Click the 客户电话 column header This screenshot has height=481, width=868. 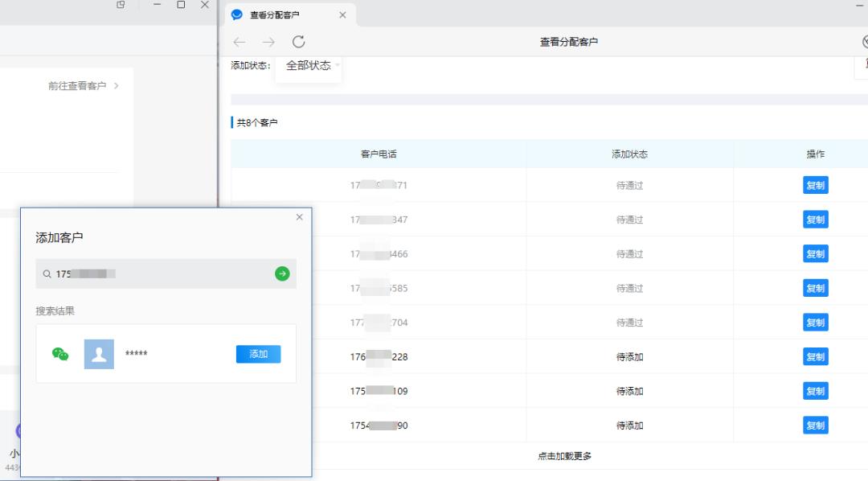[378, 153]
